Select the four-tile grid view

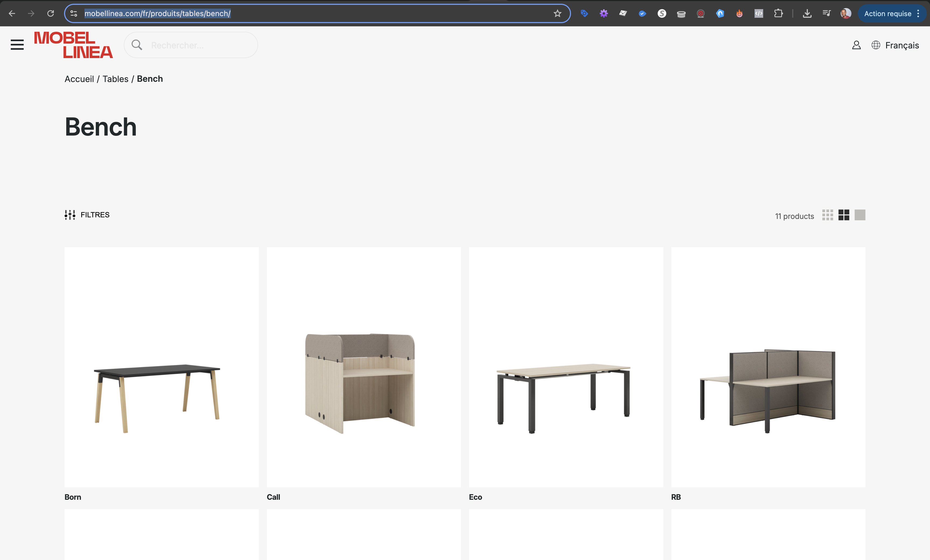(844, 215)
